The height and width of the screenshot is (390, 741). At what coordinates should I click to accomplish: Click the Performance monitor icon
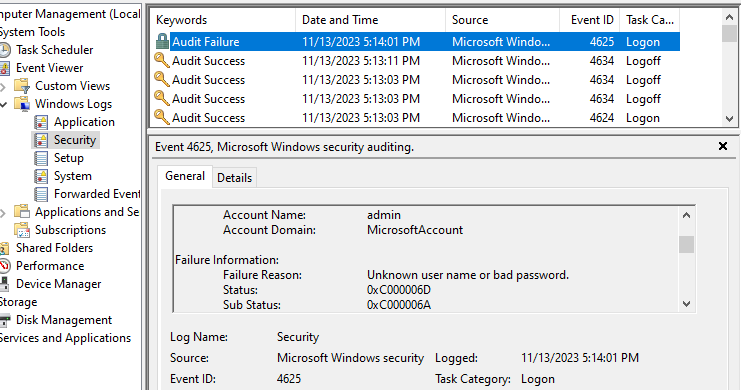click(4, 266)
